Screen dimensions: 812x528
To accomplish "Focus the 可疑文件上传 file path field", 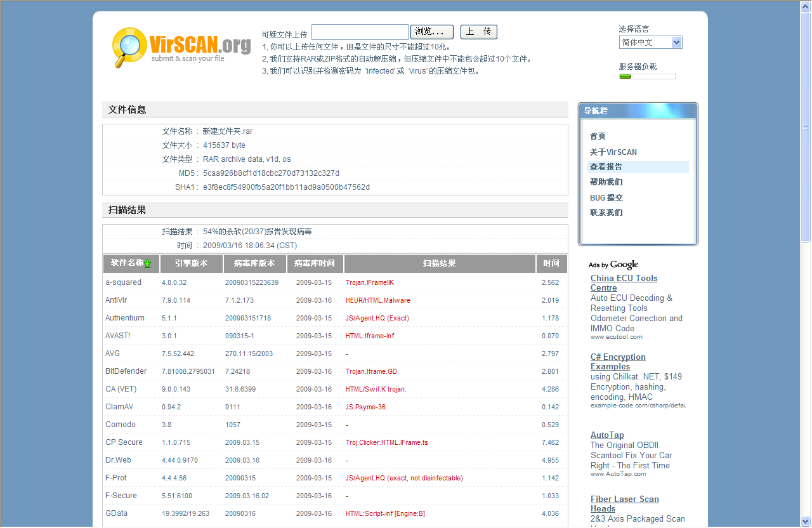I will pyautogui.click(x=360, y=32).
